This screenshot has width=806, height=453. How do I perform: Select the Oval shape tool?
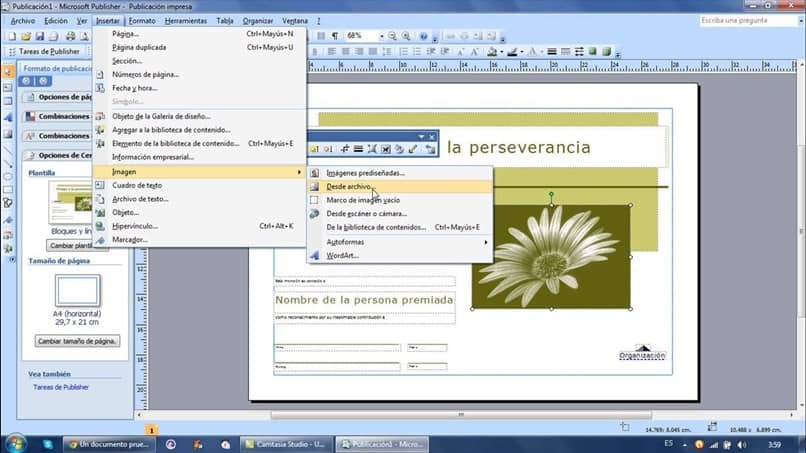coord(8,177)
